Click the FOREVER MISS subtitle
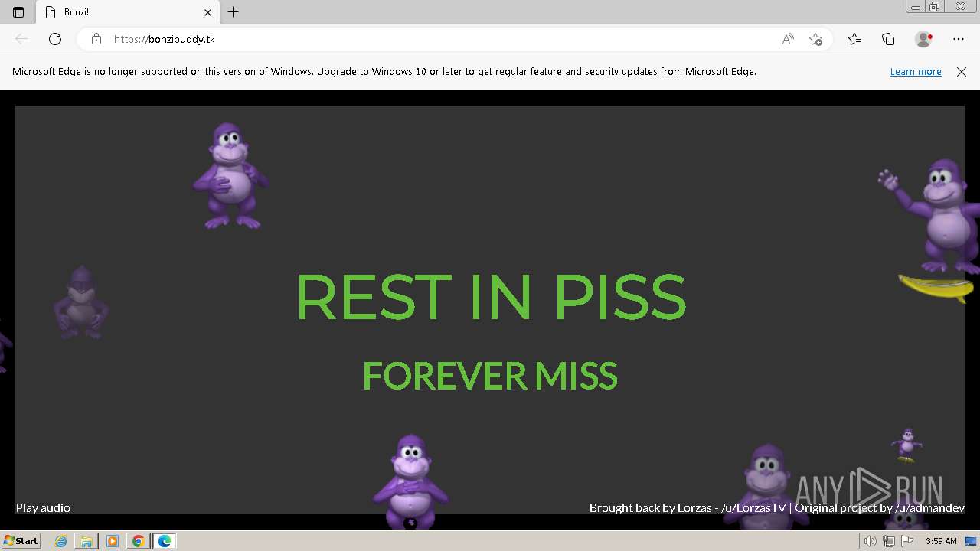Image resolution: width=980 pixels, height=551 pixels. pyautogui.click(x=490, y=376)
